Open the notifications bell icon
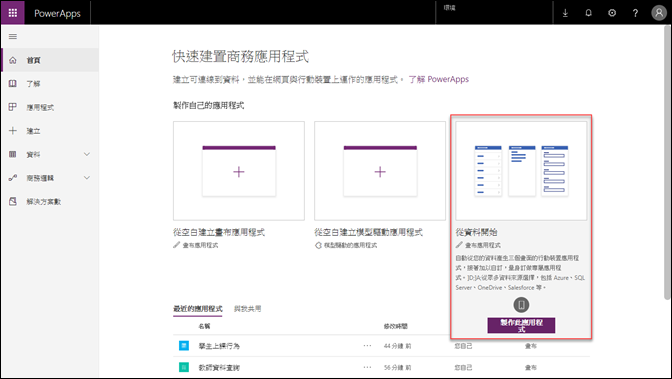 pos(588,13)
